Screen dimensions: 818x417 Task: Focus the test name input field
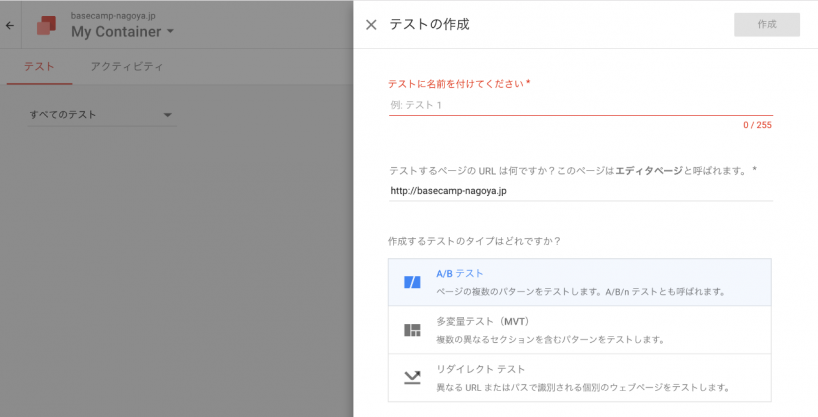(580, 105)
